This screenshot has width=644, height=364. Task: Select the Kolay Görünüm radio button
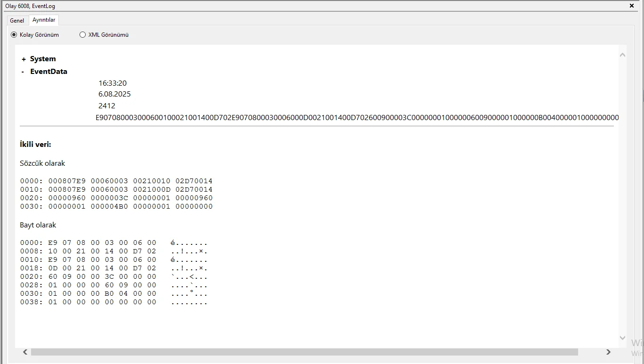click(x=35, y=35)
